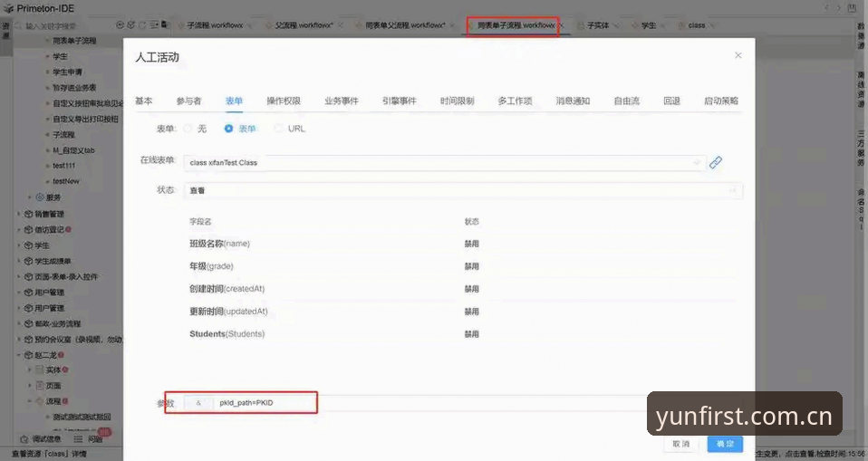Close the 子流程.workflowx editor tab
Viewport: 868px width, 461px height.
click(249, 25)
